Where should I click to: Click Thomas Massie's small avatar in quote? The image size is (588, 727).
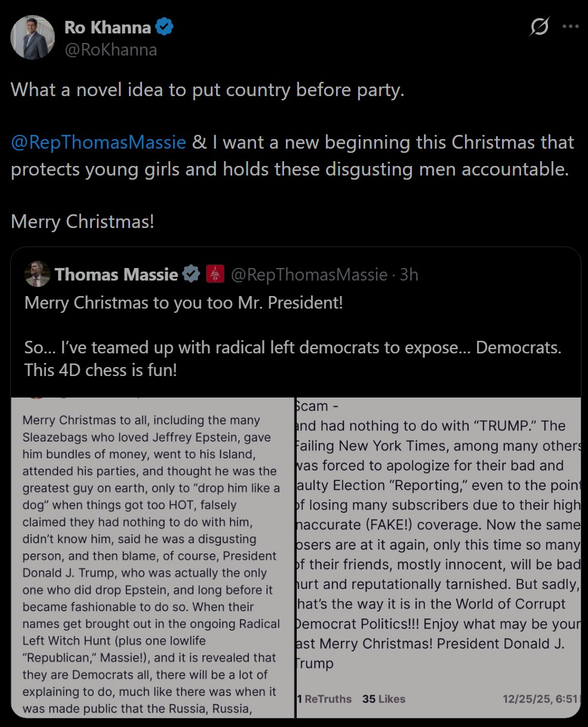pos(37,275)
